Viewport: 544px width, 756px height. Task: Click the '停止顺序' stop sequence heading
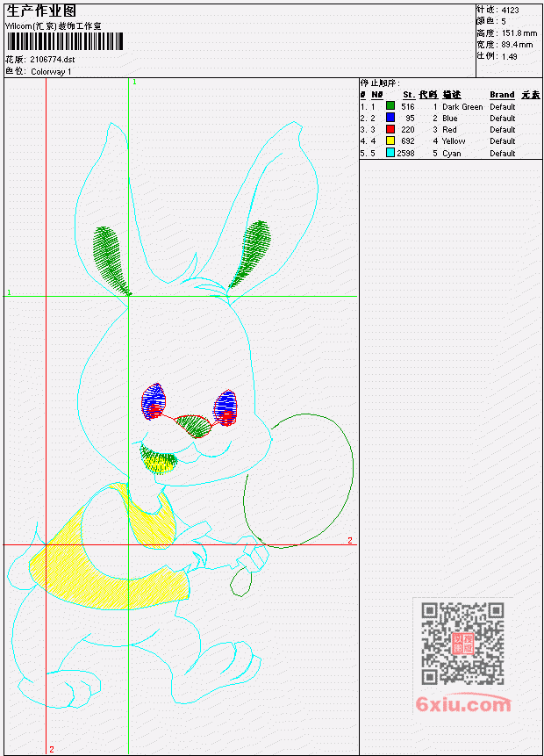coord(380,83)
